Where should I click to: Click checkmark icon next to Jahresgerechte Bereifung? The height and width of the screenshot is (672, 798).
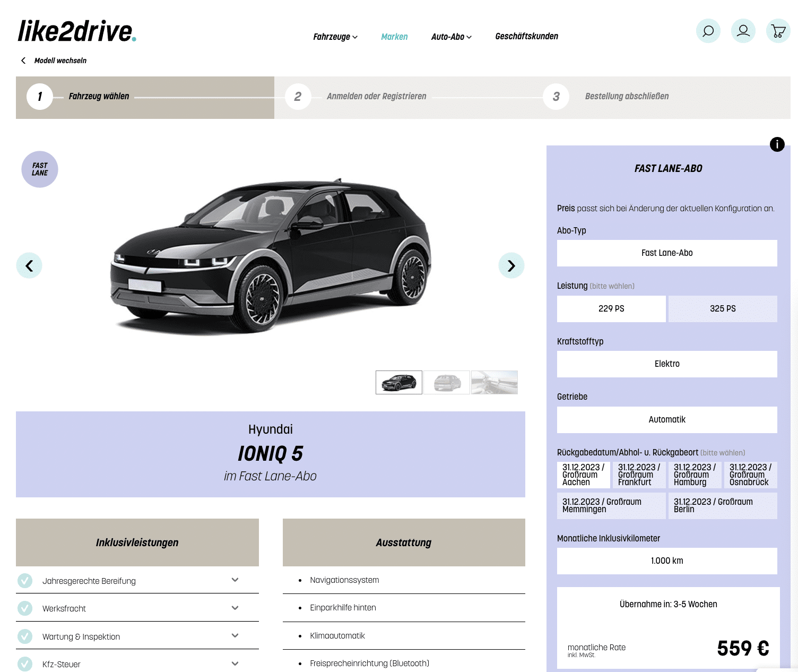tap(25, 581)
